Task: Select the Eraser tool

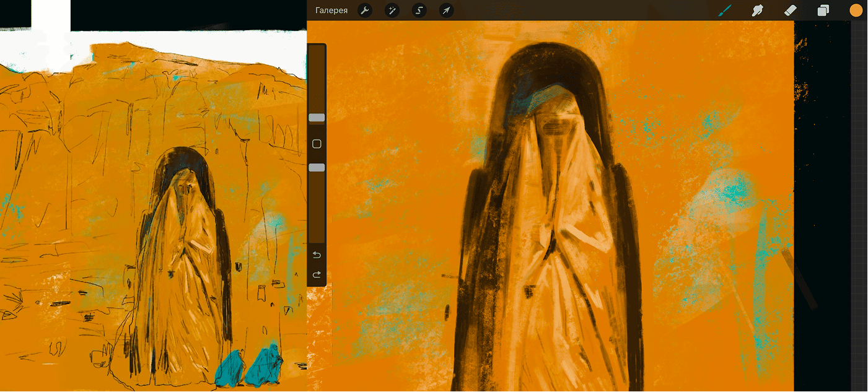Action: [x=789, y=11]
